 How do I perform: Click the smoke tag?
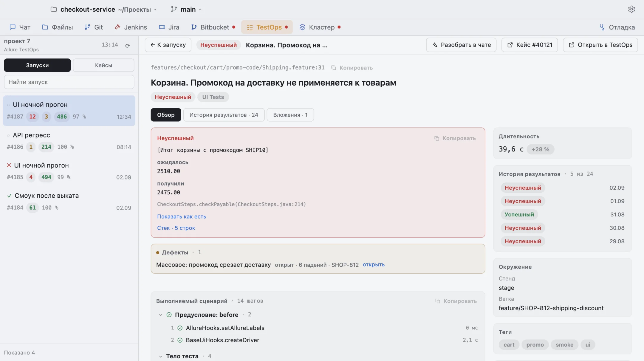tap(564, 345)
